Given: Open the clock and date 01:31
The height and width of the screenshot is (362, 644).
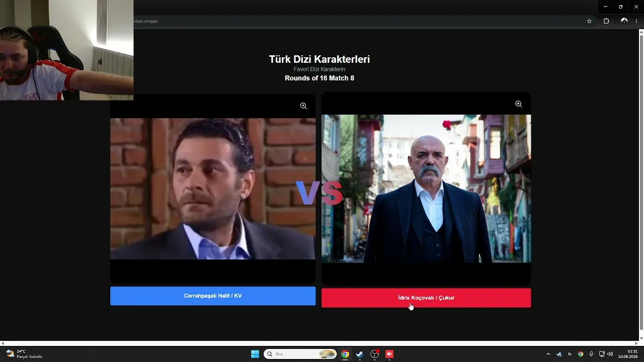Looking at the screenshot, I should 628,354.
